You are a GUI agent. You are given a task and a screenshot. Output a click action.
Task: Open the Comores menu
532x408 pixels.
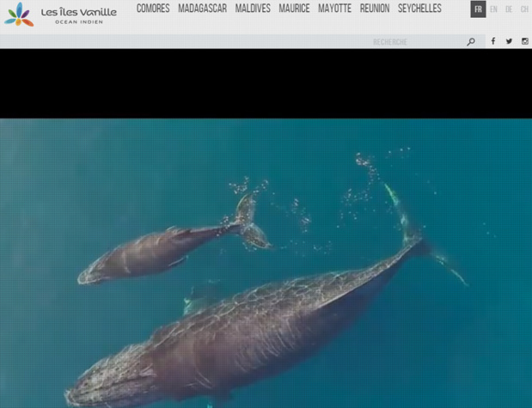coord(153,9)
